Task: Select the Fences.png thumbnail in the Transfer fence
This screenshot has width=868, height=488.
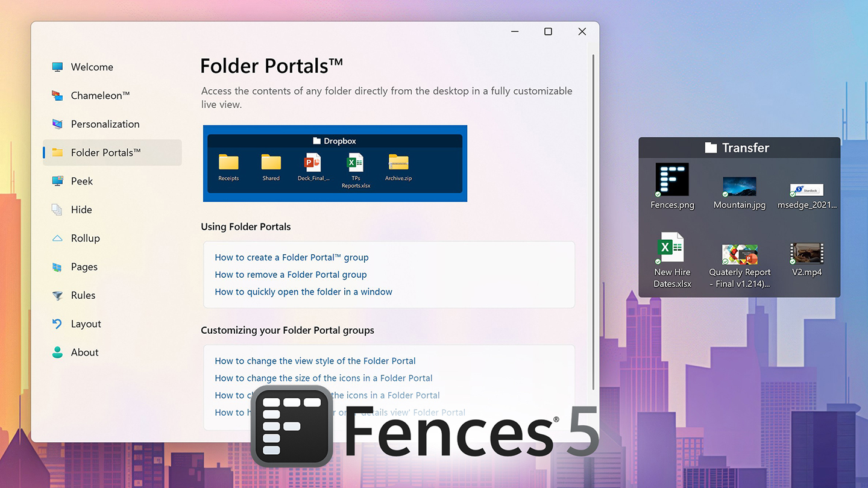Action: pos(671,179)
